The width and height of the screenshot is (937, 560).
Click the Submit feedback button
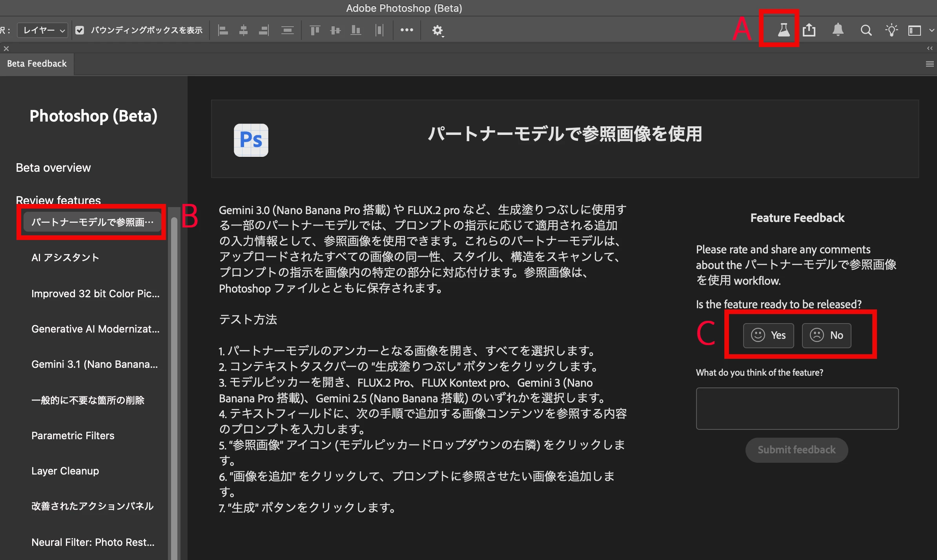(x=797, y=450)
